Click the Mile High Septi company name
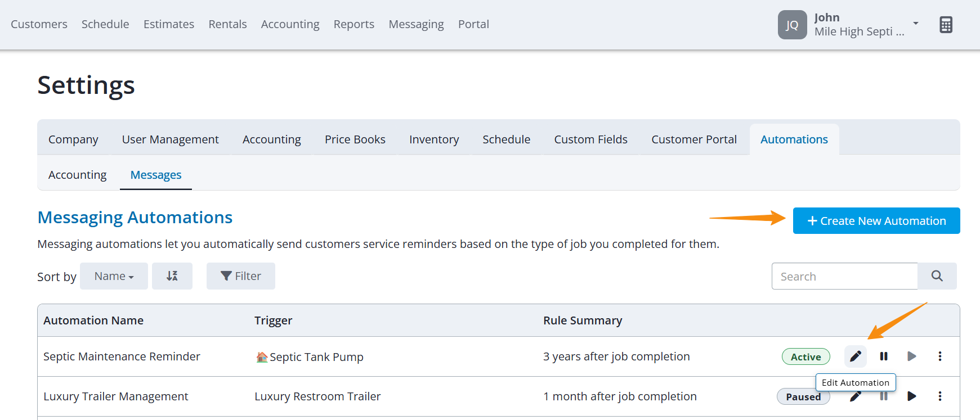The image size is (980, 420). 859,32
